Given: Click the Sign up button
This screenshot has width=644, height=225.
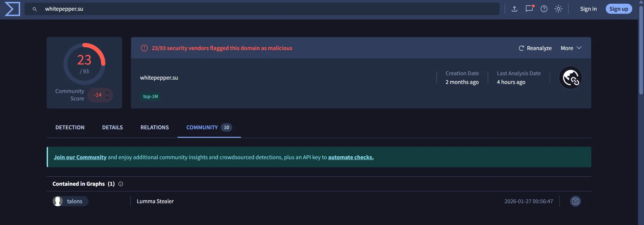Looking at the screenshot, I should (x=619, y=9).
